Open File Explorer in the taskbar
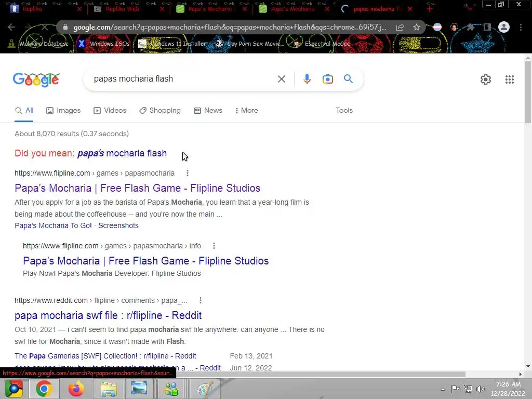 pyautogui.click(x=109, y=389)
